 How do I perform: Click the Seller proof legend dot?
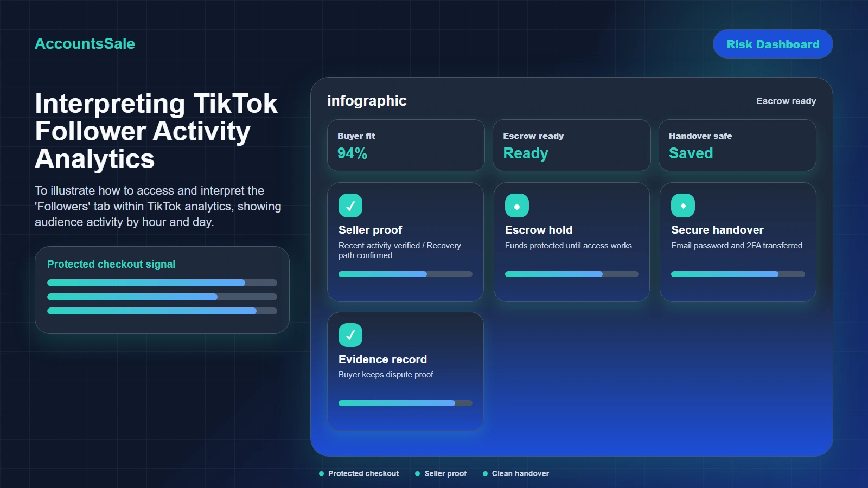tap(418, 474)
